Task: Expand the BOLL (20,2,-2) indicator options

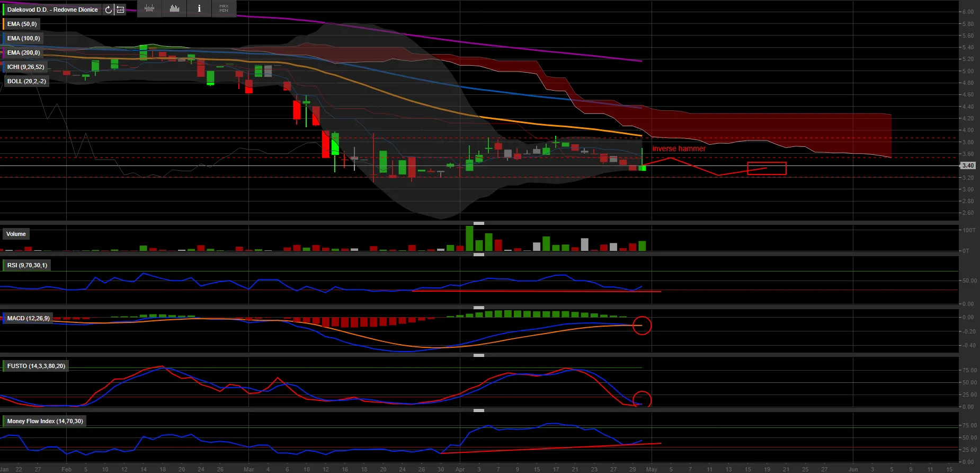Action: (x=26, y=81)
